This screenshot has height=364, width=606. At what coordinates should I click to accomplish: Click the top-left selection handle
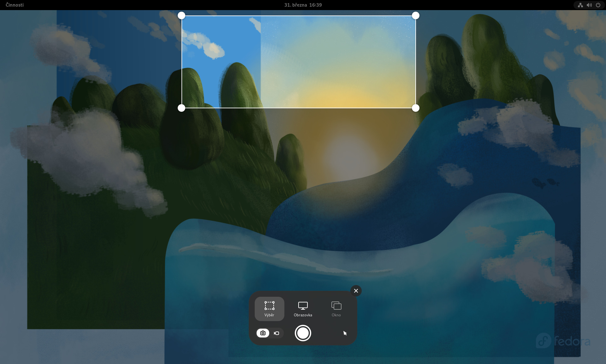point(181,15)
